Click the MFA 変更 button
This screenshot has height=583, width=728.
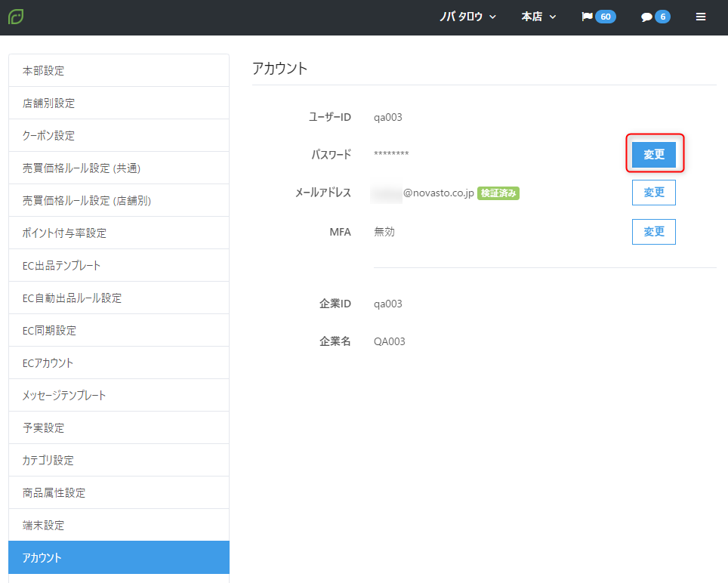click(654, 232)
